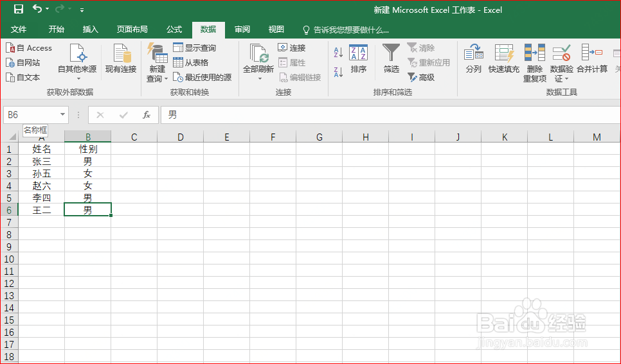621x364 pixels.
Task: Open Customize Quick Access Toolbar dropdown
Action: pos(82,10)
